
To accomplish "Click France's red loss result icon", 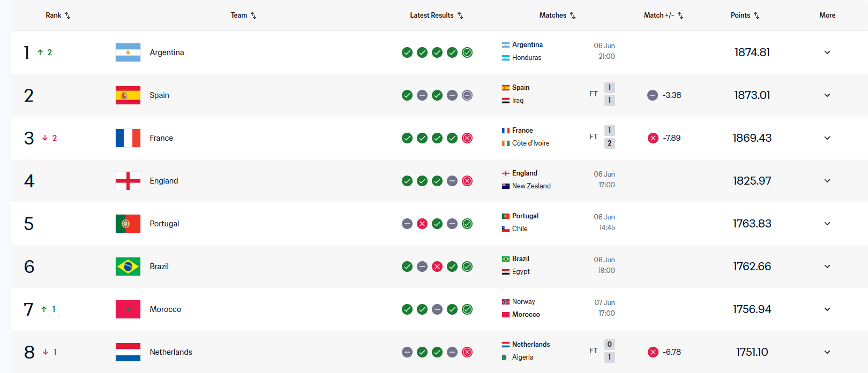I will coord(467,138).
